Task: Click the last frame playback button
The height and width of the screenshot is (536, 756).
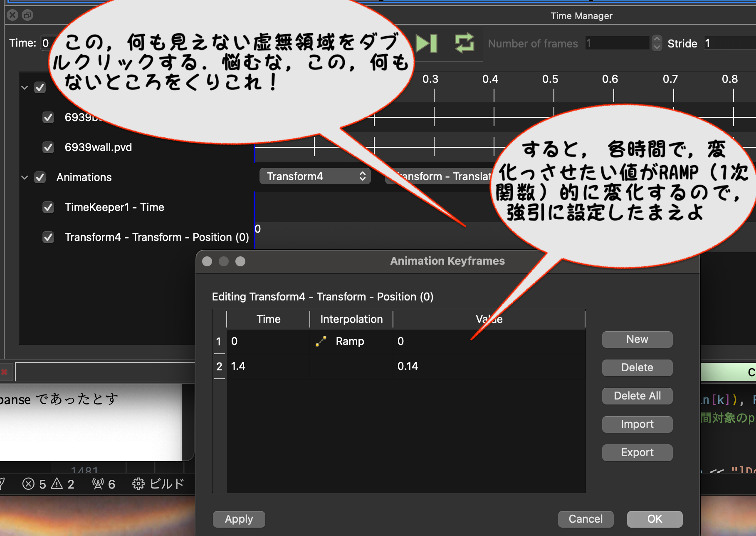Action: 427,43
